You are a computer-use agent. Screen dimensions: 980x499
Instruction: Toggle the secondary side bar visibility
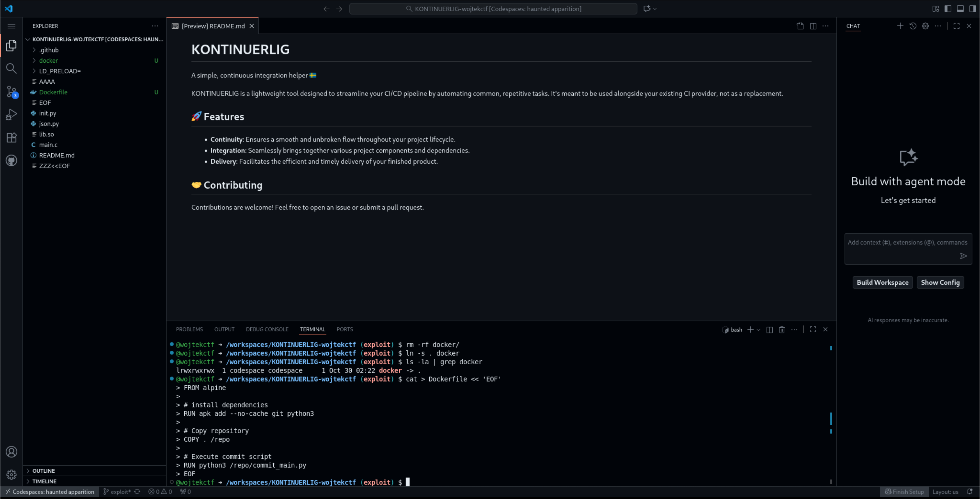click(972, 9)
